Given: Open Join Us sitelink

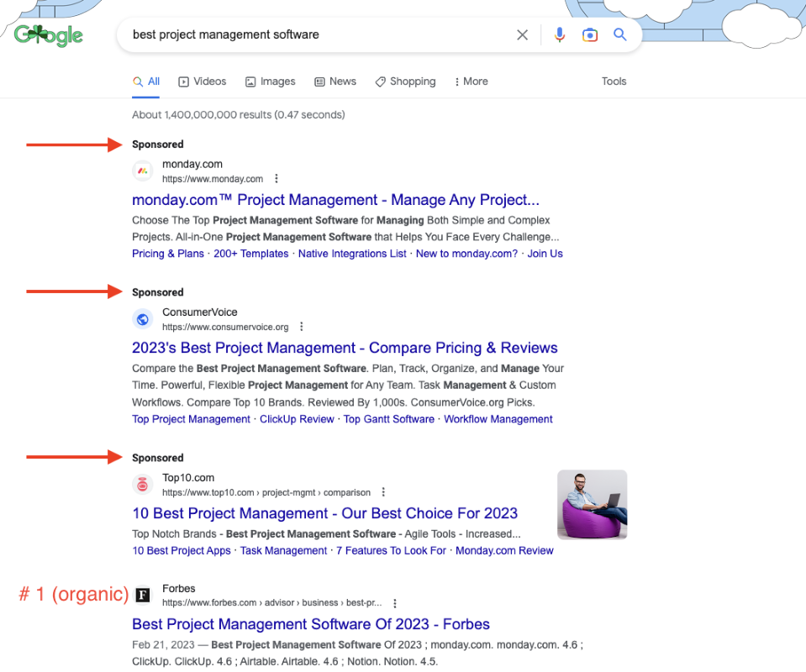Looking at the screenshot, I should [x=545, y=254].
